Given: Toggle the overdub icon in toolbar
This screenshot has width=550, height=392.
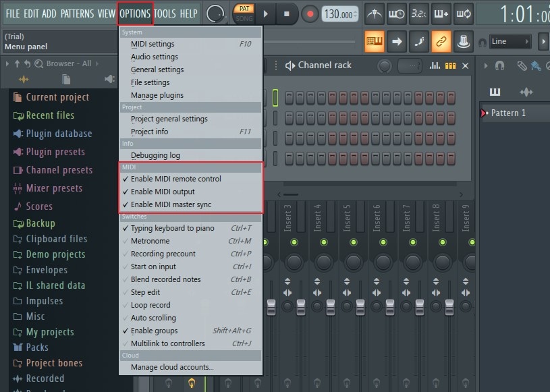Looking at the screenshot, I should 441,14.
